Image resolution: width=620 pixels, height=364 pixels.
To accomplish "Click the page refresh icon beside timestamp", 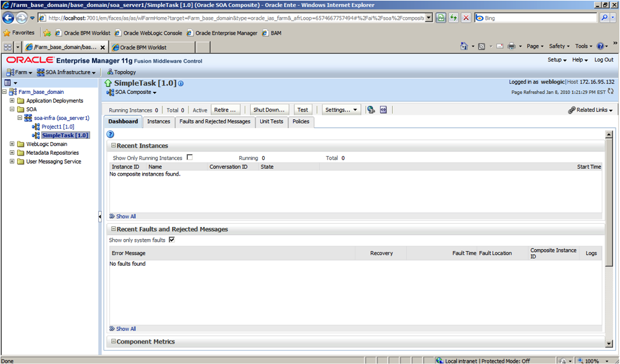I will 610,92.
